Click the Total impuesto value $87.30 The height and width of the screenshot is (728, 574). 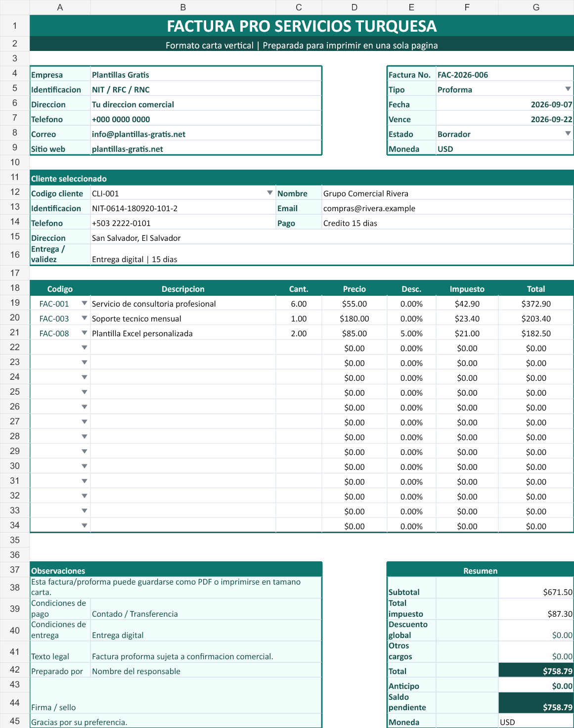point(536,609)
